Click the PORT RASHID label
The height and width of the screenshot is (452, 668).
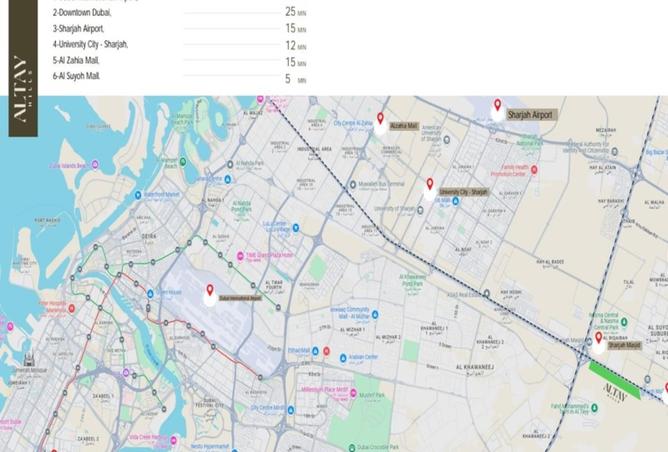[x=47, y=220]
